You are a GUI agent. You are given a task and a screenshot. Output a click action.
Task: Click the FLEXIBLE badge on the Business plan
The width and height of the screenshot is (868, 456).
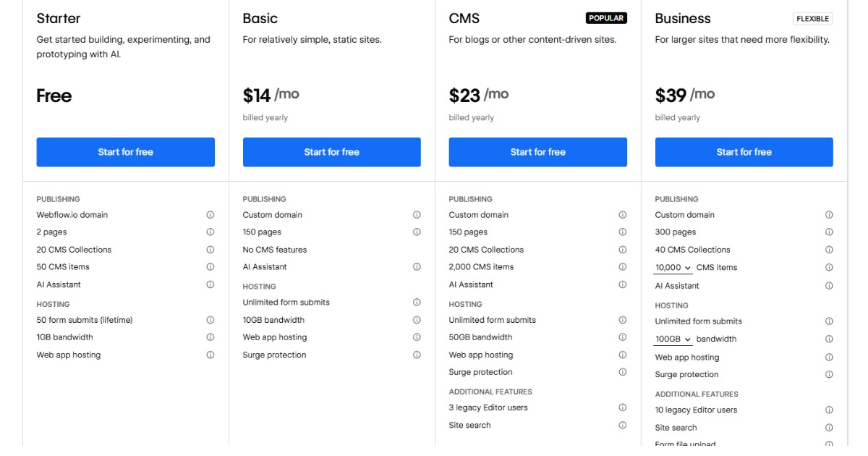pos(813,19)
